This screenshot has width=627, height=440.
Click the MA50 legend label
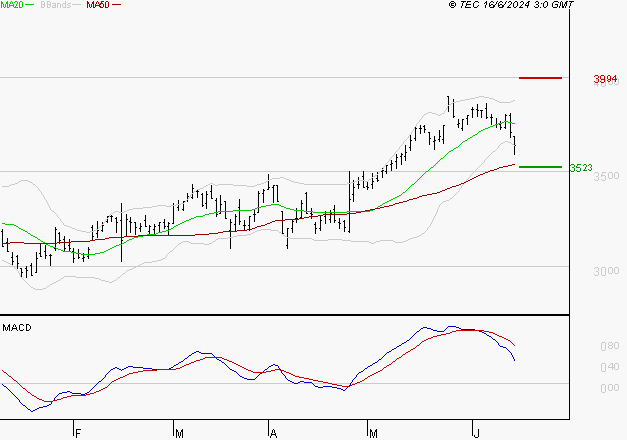tap(98, 5)
